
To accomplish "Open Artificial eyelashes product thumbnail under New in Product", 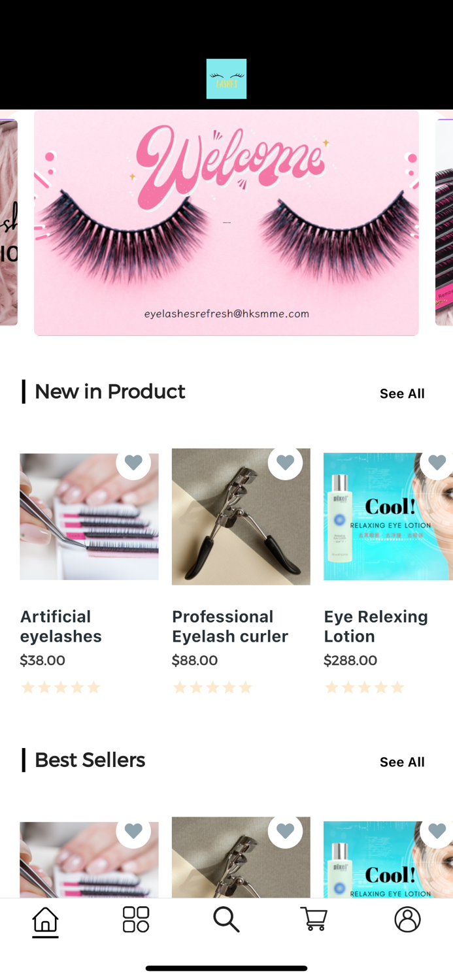I will click(89, 517).
